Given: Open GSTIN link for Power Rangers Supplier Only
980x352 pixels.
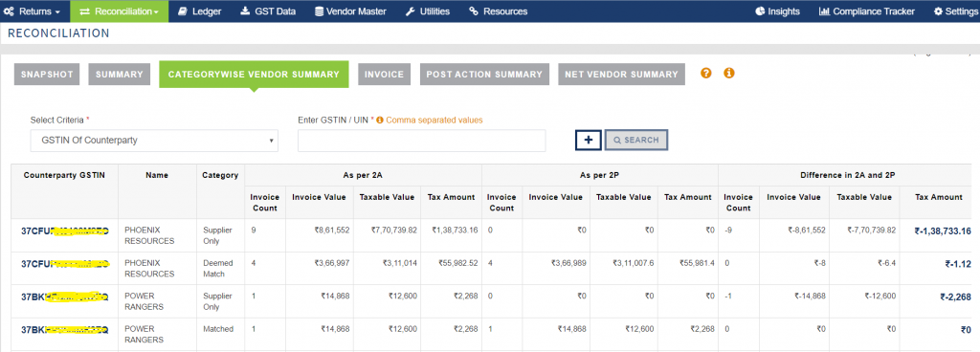Looking at the screenshot, I should coord(64,297).
